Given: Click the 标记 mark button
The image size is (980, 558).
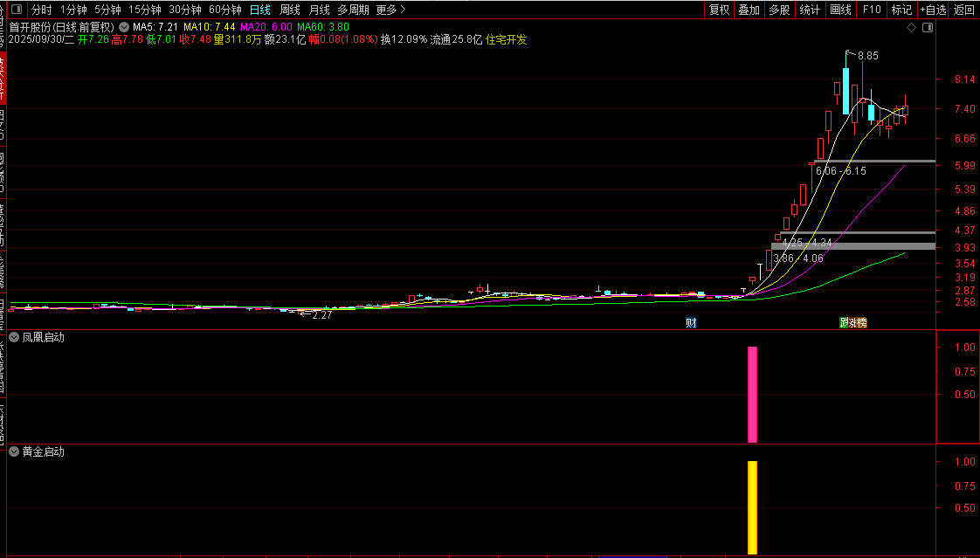Looking at the screenshot, I should coord(902,10).
